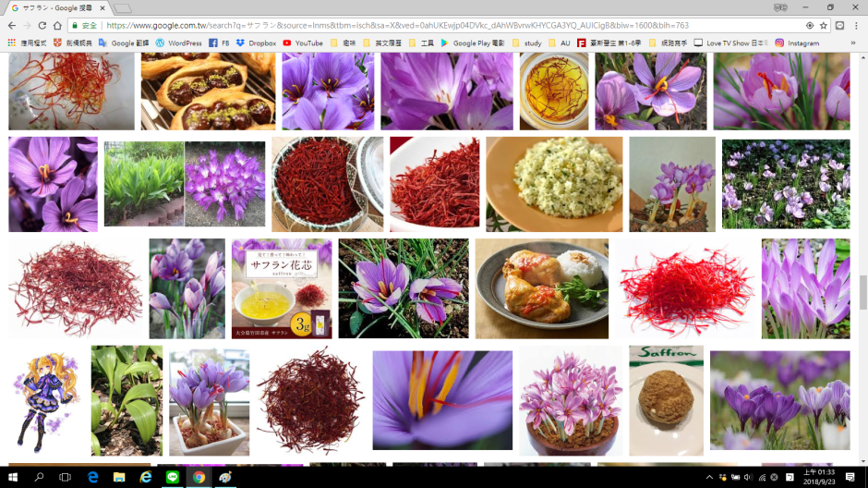Open the Wi-Fi network tray icon
This screenshot has width=868, height=488.
(x=762, y=477)
